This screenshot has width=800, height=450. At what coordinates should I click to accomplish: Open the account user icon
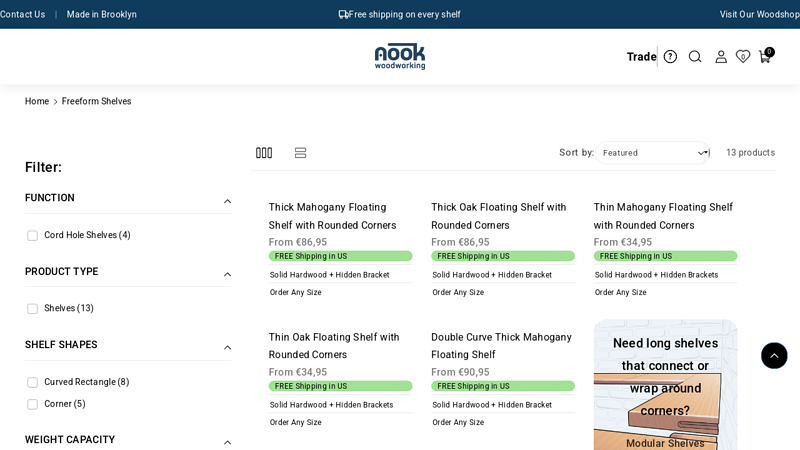click(x=721, y=57)
